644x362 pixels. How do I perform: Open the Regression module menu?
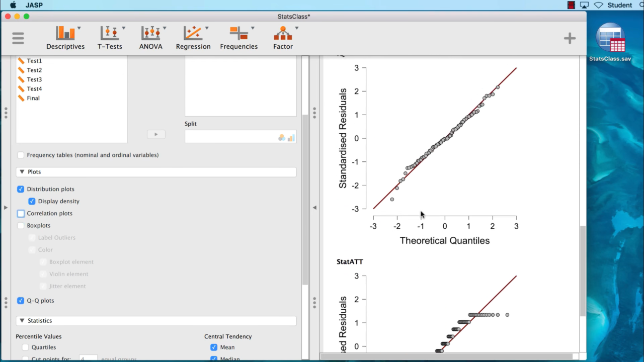tap(193, 38)
